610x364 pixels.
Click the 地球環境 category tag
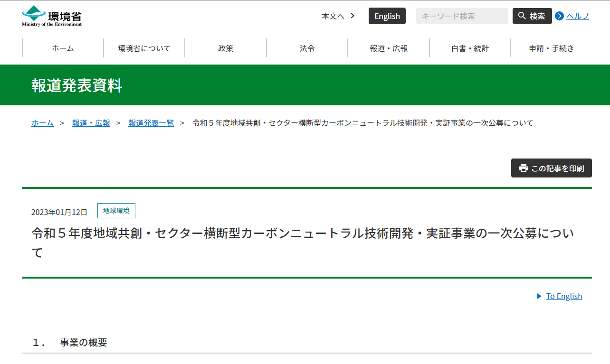click(x=116, y=211)
